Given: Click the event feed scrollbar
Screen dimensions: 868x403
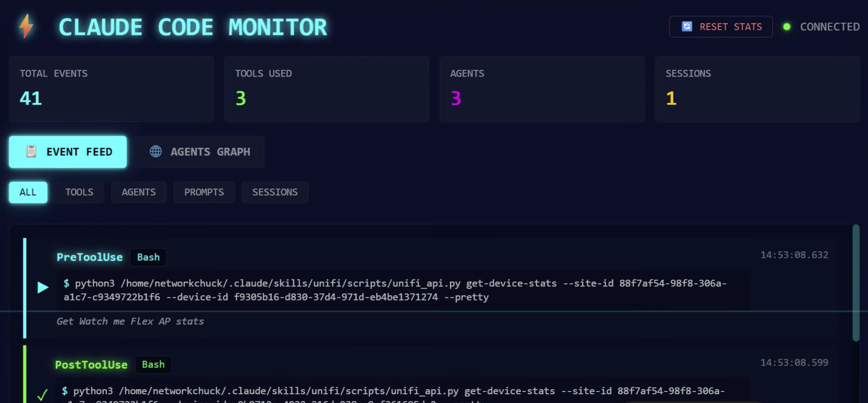Looking at the screenshot, I should [x=856, y=282].
